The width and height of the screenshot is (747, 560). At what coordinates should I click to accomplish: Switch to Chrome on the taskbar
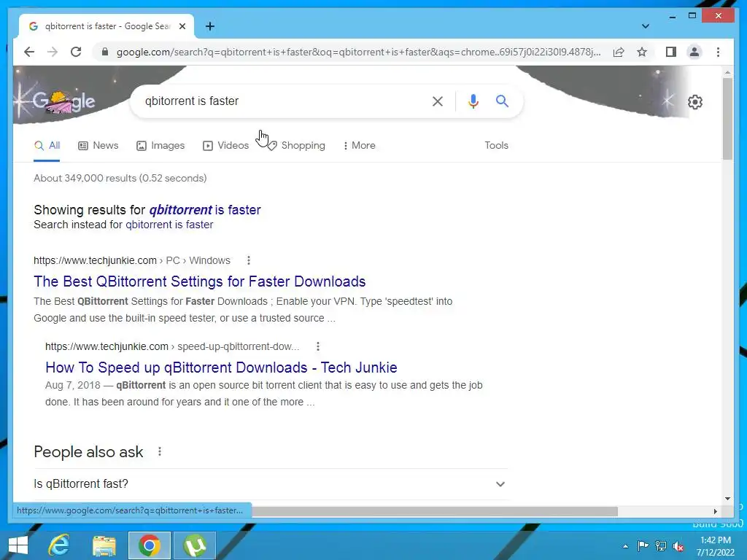[149, 545]
